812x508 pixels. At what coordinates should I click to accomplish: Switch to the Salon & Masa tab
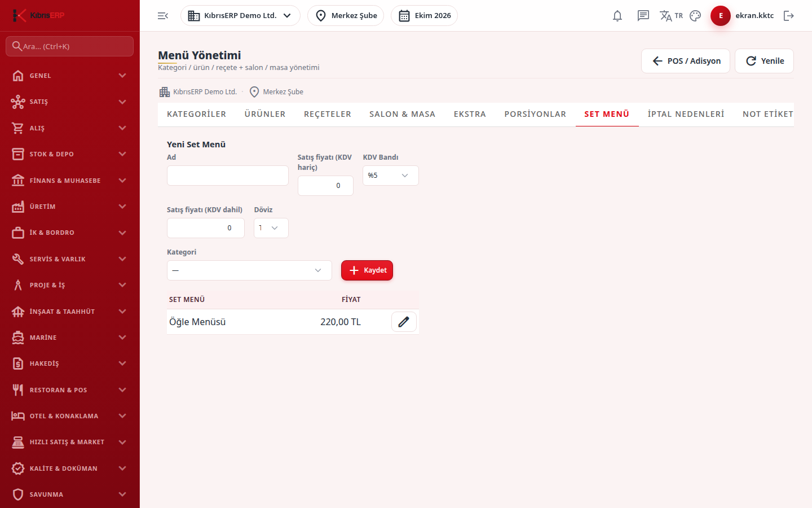click(403, 114)
